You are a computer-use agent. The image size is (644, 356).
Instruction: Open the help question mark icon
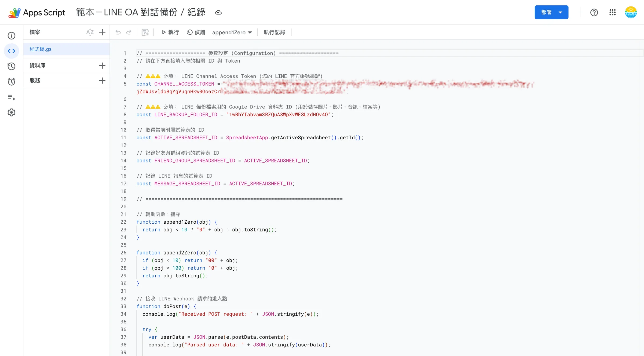click(x=594, y=12)
